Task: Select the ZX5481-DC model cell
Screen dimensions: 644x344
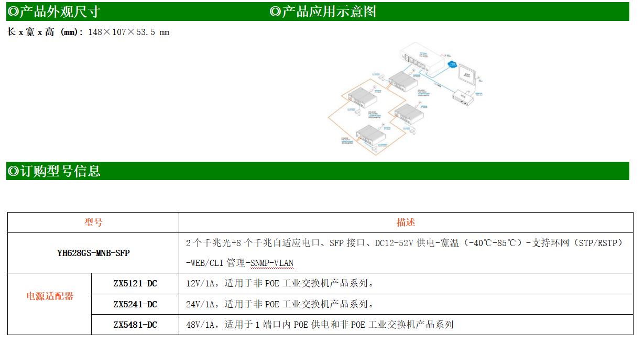Action: (135, 325)
